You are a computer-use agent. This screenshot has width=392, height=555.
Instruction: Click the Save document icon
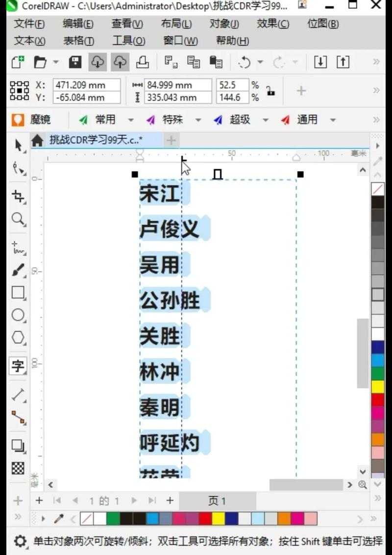[74, 62]
